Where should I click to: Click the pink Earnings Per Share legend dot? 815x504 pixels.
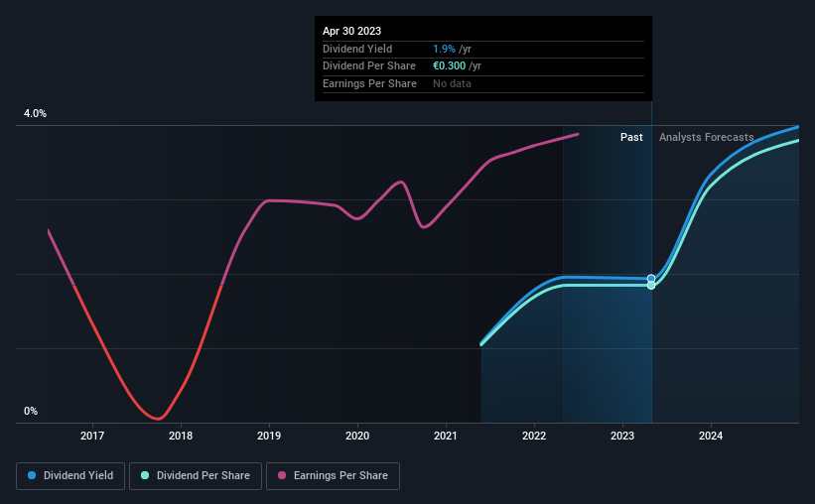pos(282,475)
